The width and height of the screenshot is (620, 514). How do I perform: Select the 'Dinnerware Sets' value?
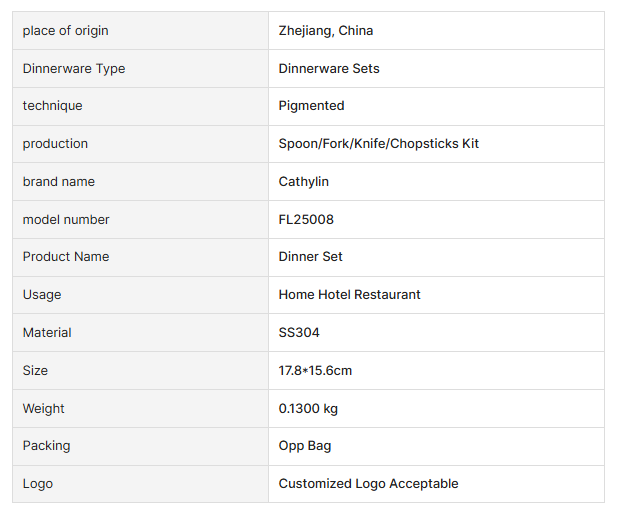coord(329,69)
